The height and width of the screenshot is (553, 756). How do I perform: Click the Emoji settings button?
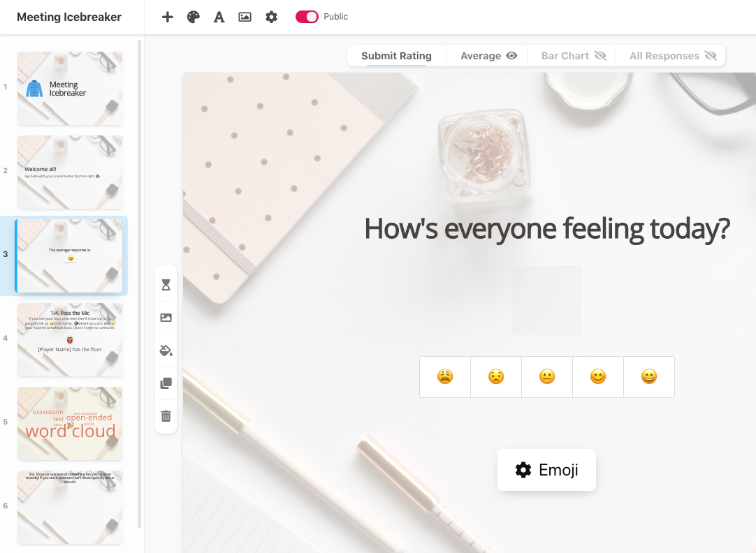click(x=547, y=470)
